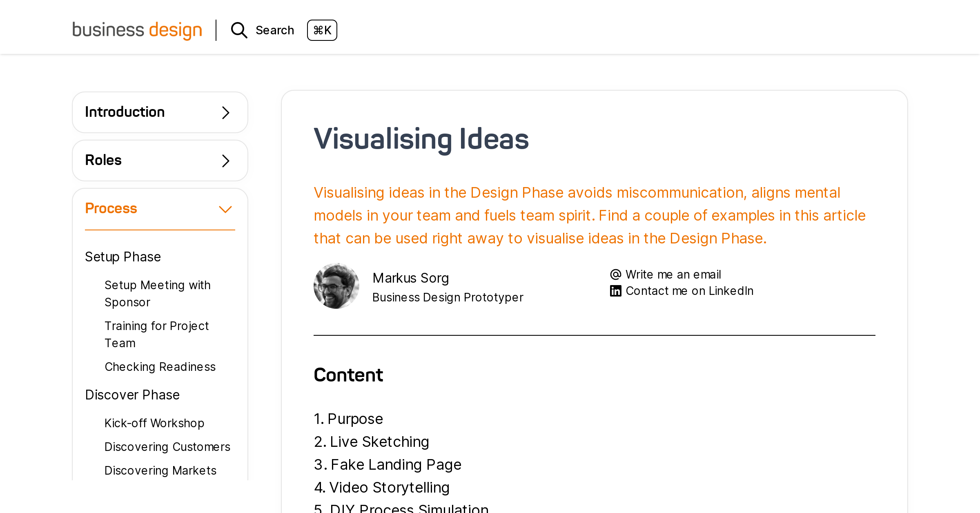The height and width of the screenshot is (513, 980).
Task: Select Discovering Customers in the sidebar
Action: [167, 447]
